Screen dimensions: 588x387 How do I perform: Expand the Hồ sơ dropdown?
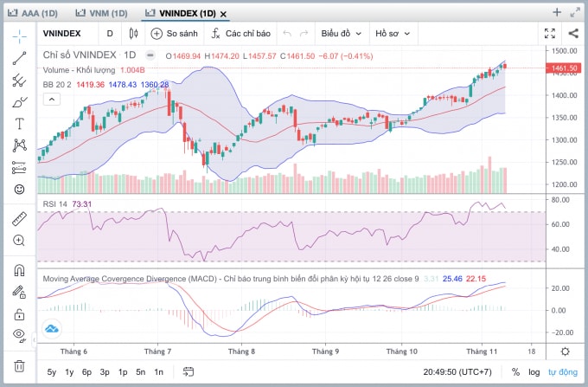tap(393, 34)
